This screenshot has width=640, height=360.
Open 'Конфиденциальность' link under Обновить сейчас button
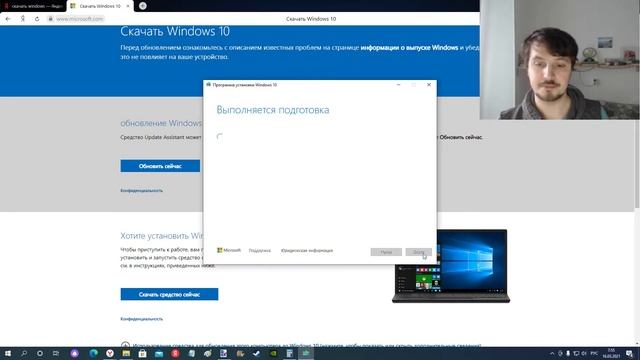pyautogui.click(x=141, y=191)
